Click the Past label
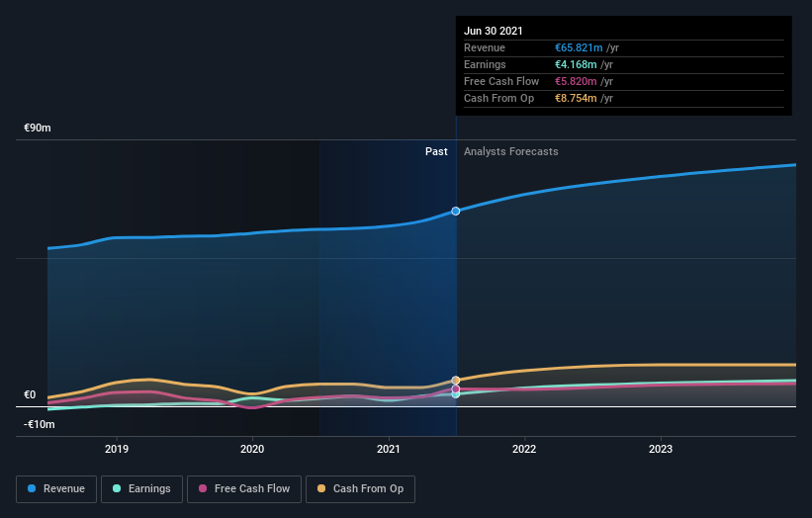The height and width of the screenshot is (518, 812). [x=436, y=151]
